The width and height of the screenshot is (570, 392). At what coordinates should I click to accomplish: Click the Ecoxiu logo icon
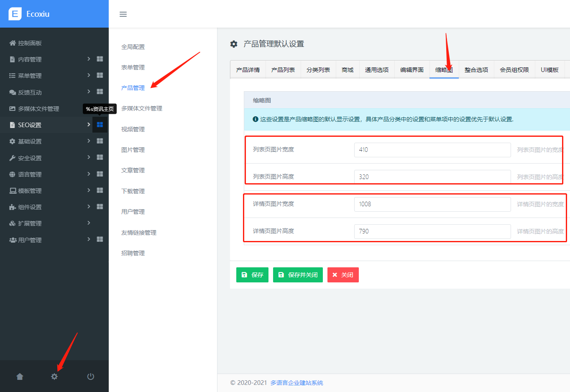[x=15, y=14]
